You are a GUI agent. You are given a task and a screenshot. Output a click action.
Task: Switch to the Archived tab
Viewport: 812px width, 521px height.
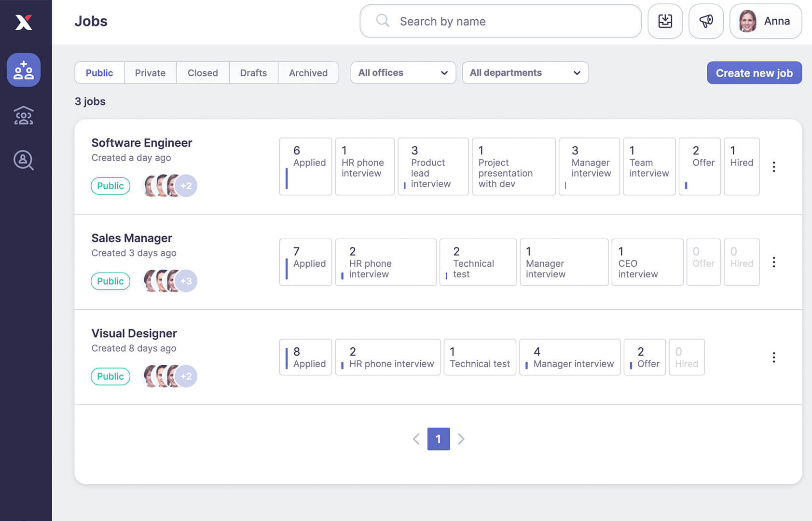click(308, 73)
